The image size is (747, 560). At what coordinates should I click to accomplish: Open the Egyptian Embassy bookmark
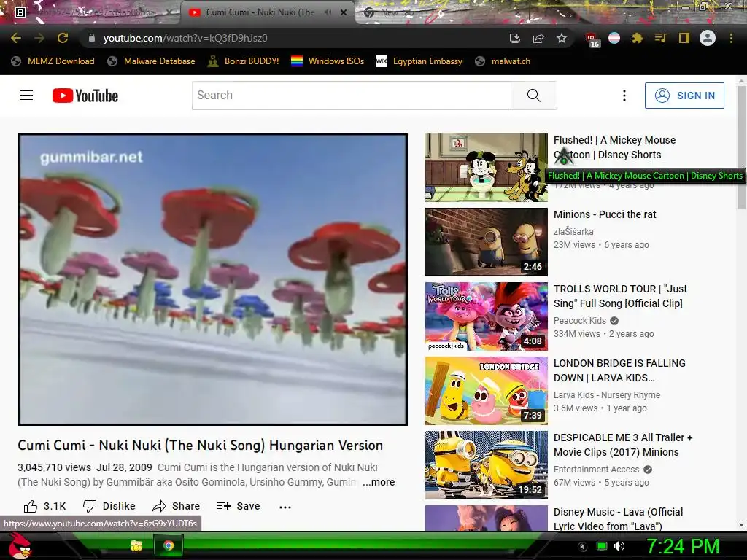(419, 61)
